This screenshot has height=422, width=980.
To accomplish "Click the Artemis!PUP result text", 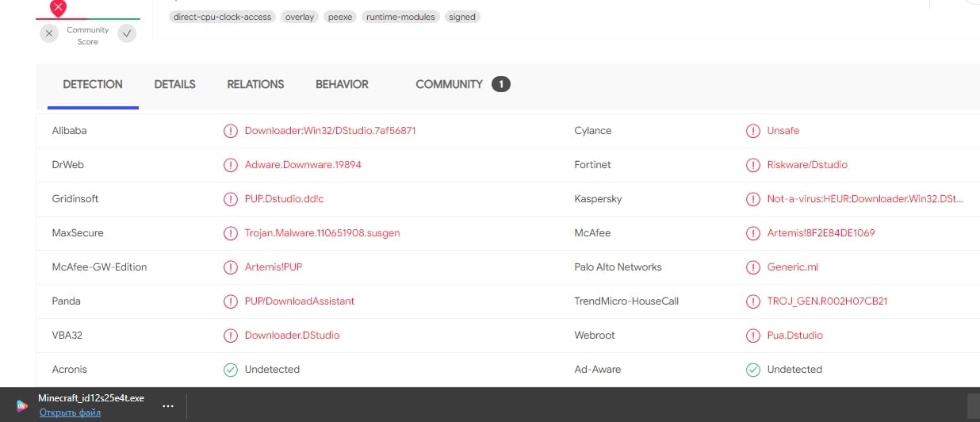I will 274,267.
